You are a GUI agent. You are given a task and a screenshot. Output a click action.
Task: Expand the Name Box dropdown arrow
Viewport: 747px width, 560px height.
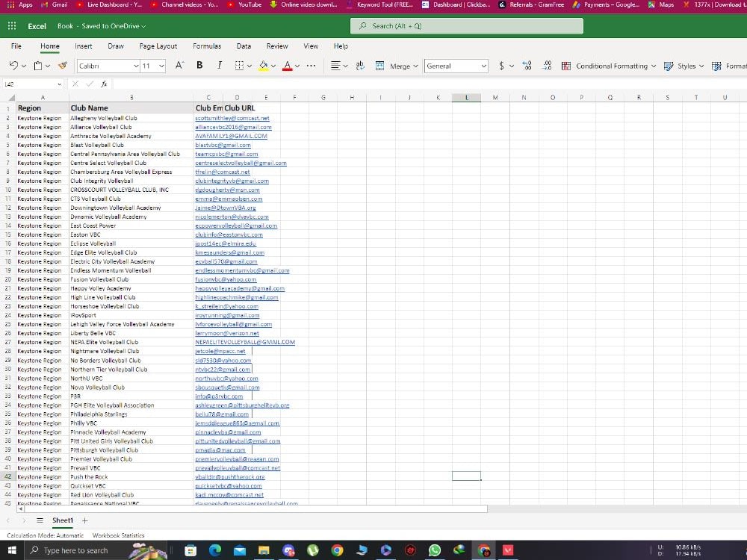[59, 84]
